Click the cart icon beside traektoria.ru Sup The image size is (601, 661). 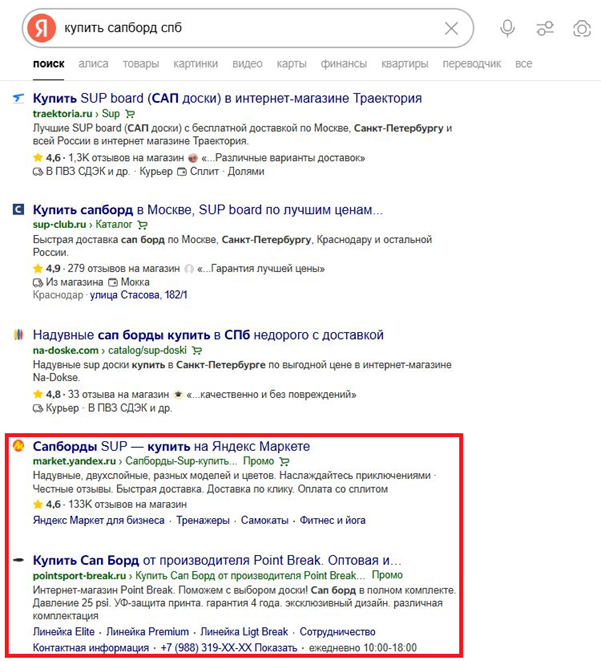tap(130, 114)
